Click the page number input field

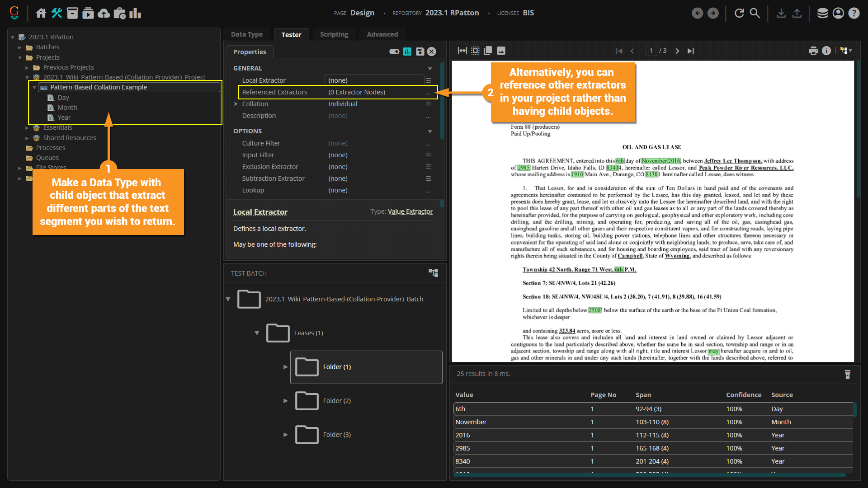coord(651,51)
